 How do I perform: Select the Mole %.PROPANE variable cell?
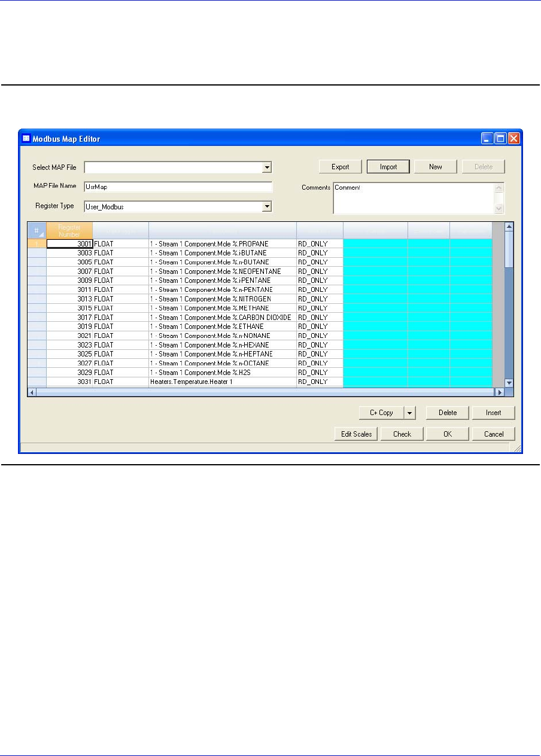223,244
